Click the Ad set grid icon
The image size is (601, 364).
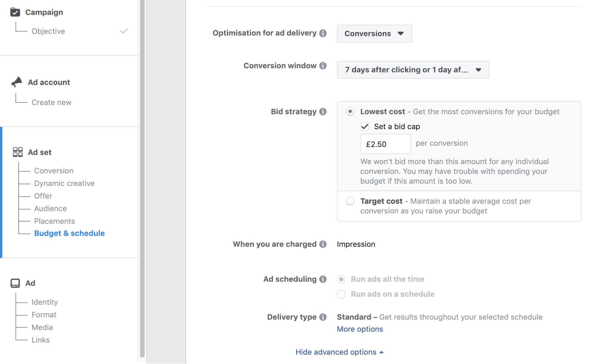(x=17, y=152)
